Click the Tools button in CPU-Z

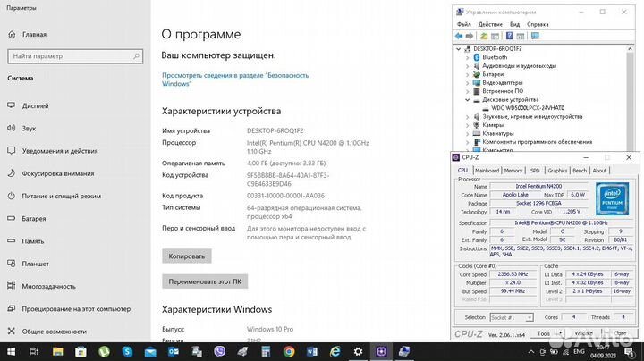[x=544, y=333]
